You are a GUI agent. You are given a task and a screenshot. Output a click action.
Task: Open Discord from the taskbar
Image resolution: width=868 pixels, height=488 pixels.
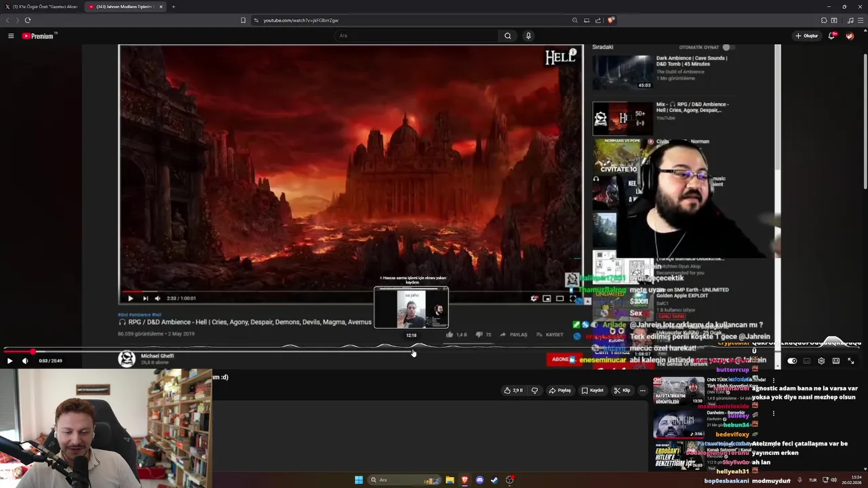tap(479, 480)
